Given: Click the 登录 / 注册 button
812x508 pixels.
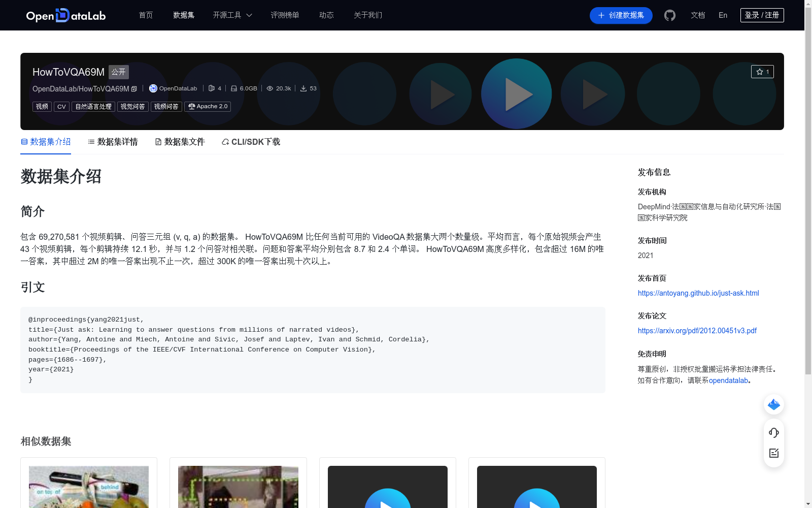Looking at the screenshot, I should tap(762, 15).
